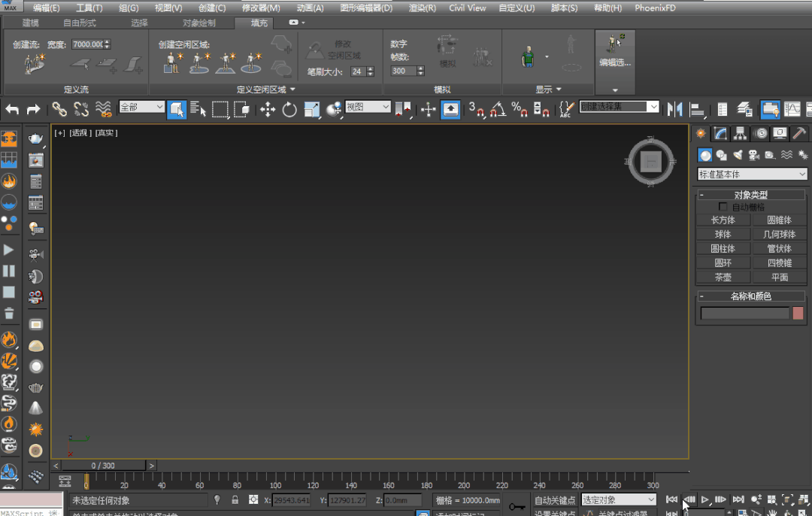Open the 视图 reference coordinate dropdown
The height and width of the screenshot is (516, 812).
(368, 108)
